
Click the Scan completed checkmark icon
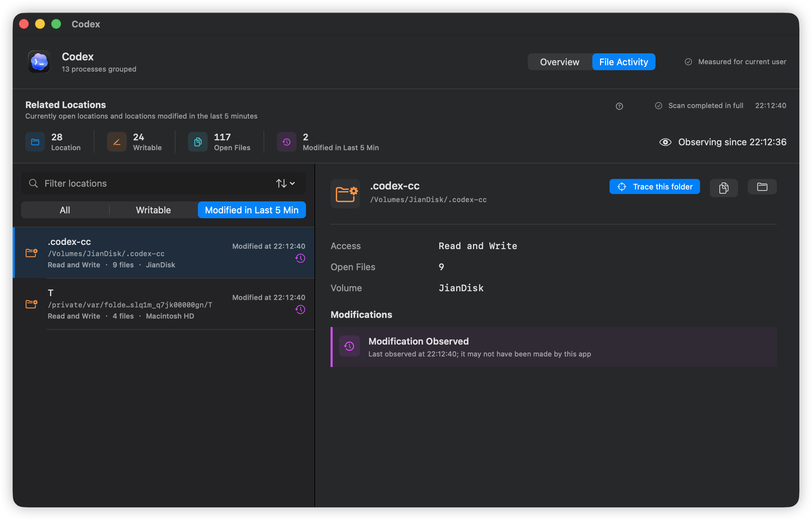(659, 106)
